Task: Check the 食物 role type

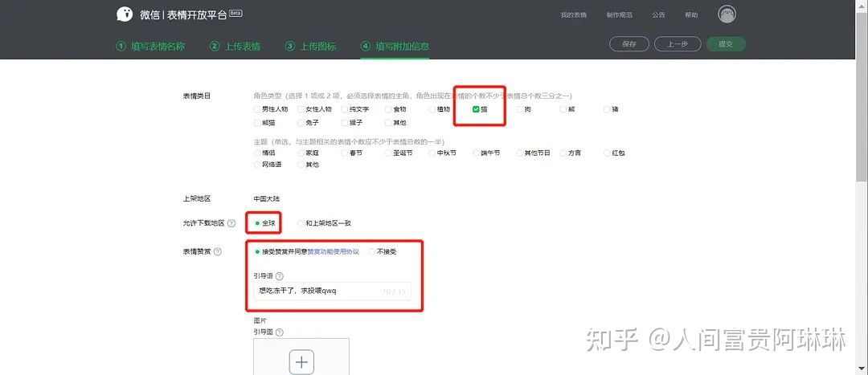Action: pyautogui.click(x=389, y=109)
